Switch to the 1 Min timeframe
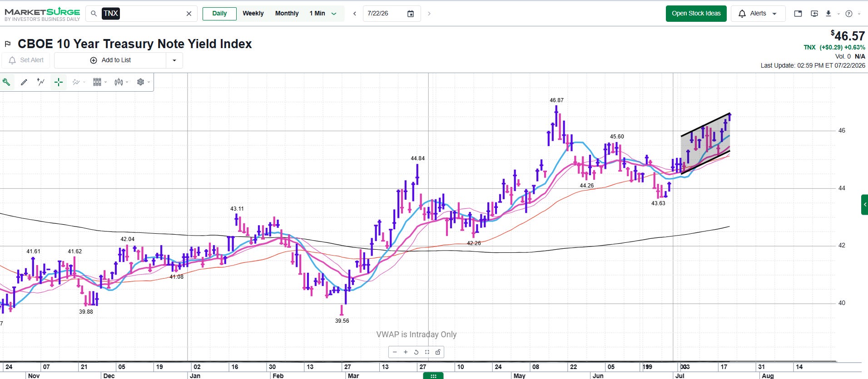This screenshot has width=868, height=379. pyautogui.click(x=317, y=14)
